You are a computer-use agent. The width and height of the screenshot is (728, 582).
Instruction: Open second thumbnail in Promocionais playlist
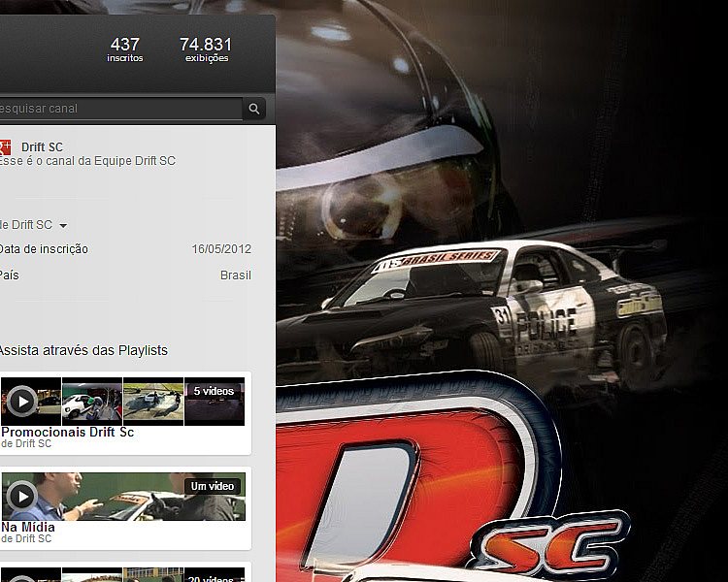tap(92, 402)
